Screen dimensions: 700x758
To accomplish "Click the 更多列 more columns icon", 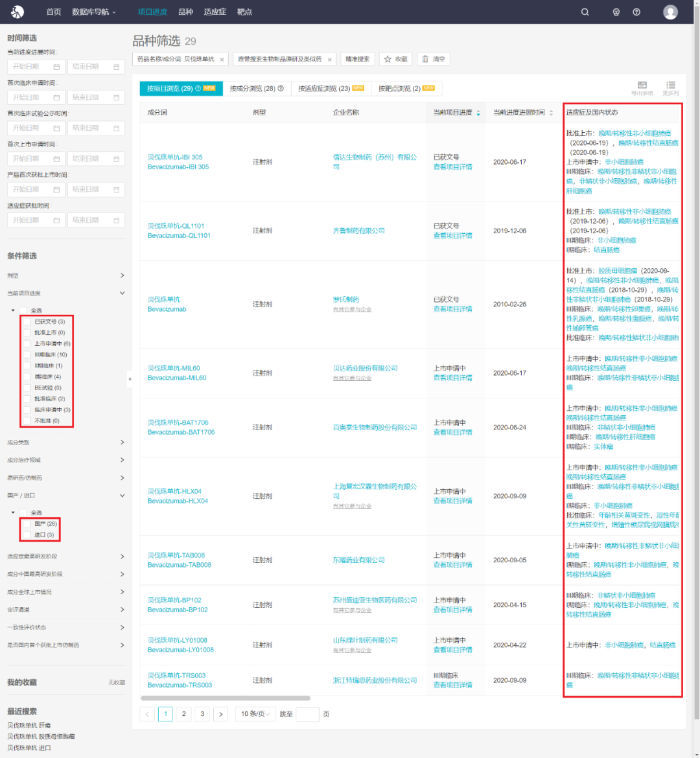I will (x=670, y=88).
